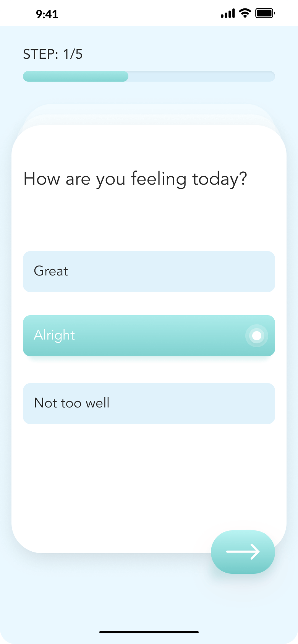The image size is (298, 644).
Task: Select the Great answer option
Action: [149, 272]
